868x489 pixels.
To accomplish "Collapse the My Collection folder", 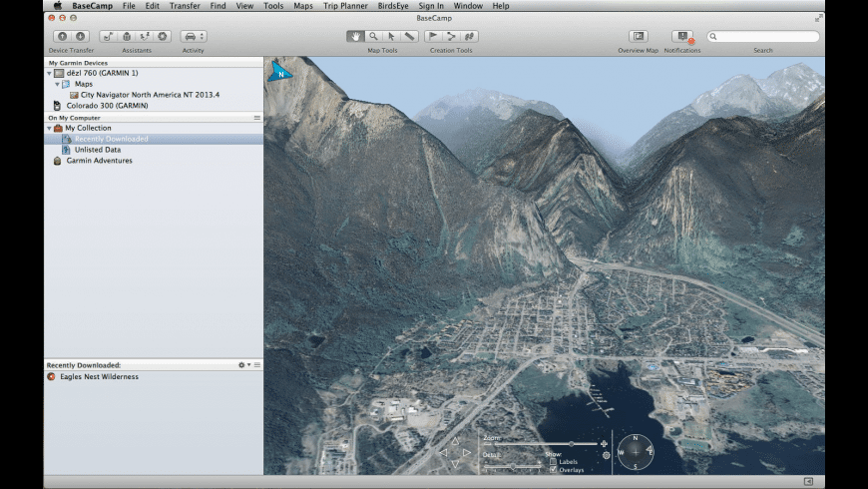I will tap(50, 128).
